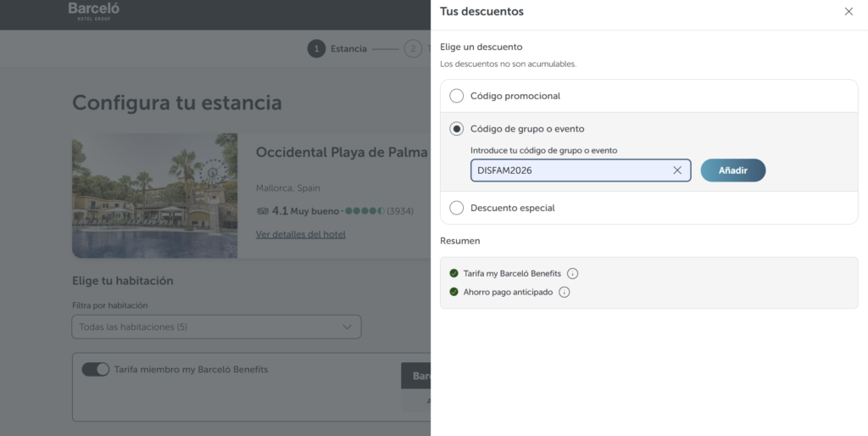Open the Todas las habitaciones dropdown
The width and height of the screenshot is (868, 436).
coord(216,327)
